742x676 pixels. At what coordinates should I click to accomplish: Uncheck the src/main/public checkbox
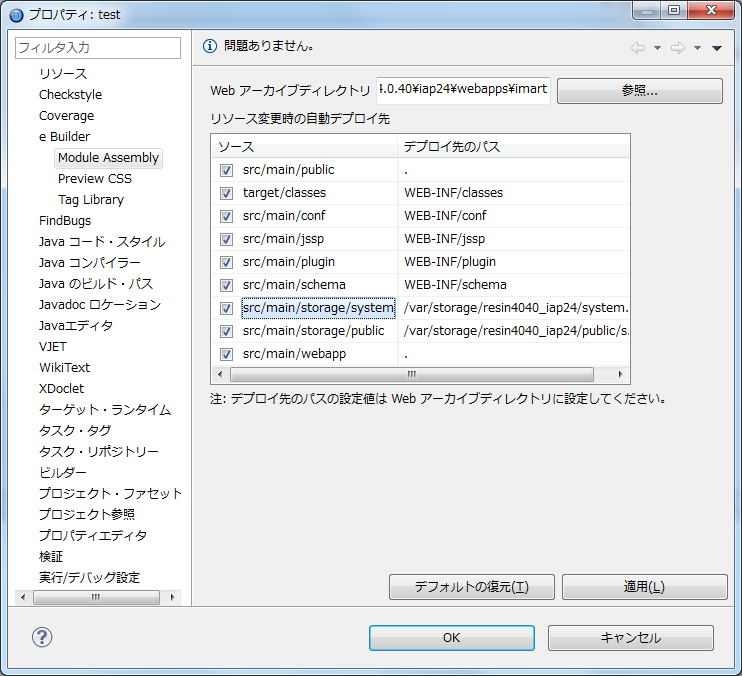(226, 170)
